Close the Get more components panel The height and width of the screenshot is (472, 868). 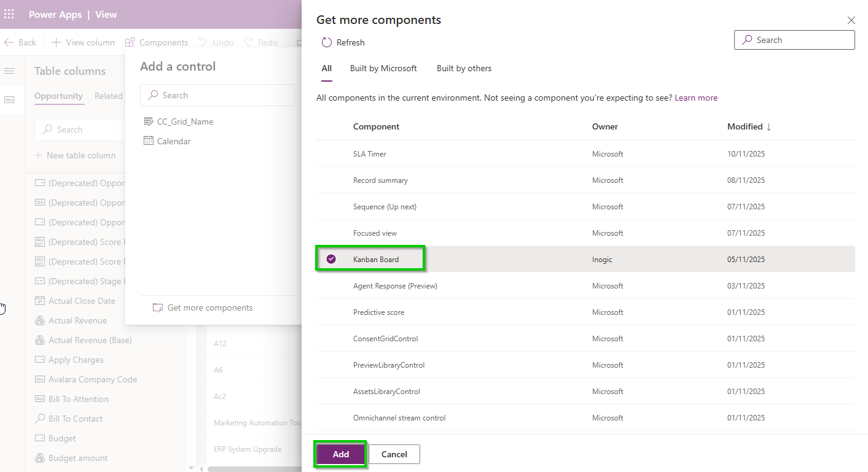pos(851,20)
